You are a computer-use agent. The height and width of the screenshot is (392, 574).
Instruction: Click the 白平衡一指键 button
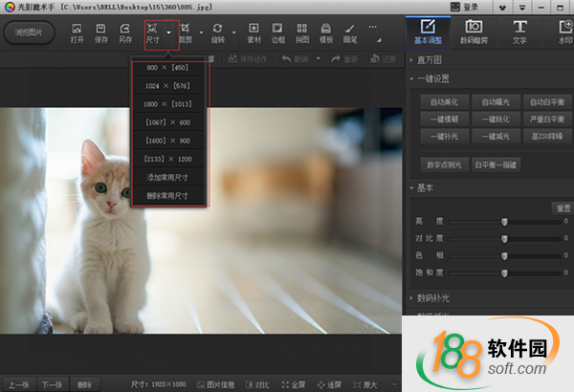point(496,165)
